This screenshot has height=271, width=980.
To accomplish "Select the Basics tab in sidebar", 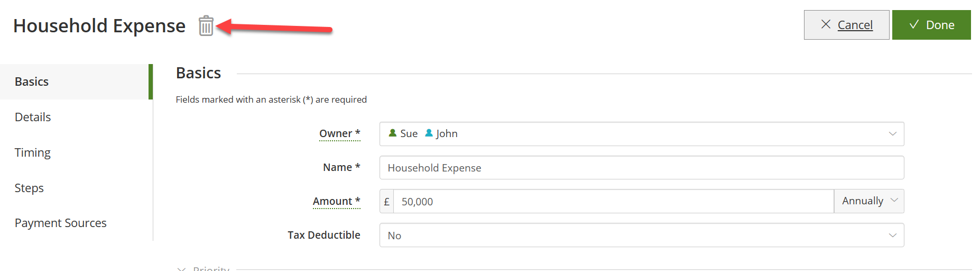I will pyautogui.click(x=77, y=82).
